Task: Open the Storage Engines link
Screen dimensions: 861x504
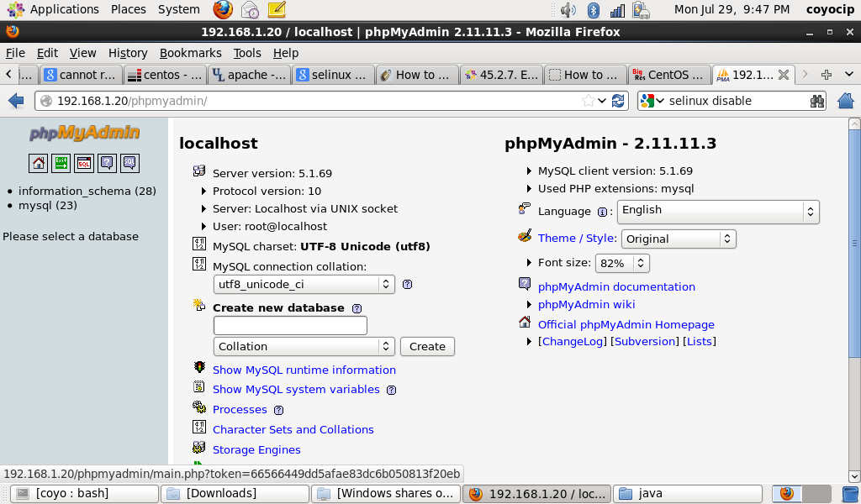Action: pos(256,449)
